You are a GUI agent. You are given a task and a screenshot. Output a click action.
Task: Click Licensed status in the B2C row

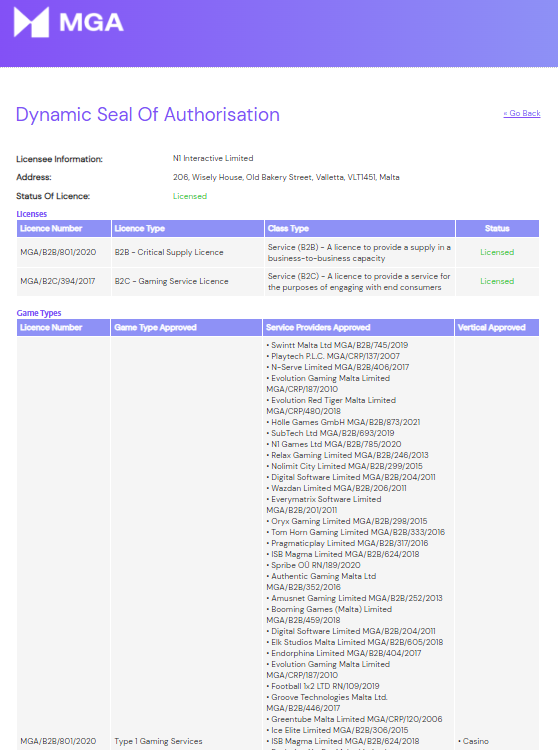497,281
